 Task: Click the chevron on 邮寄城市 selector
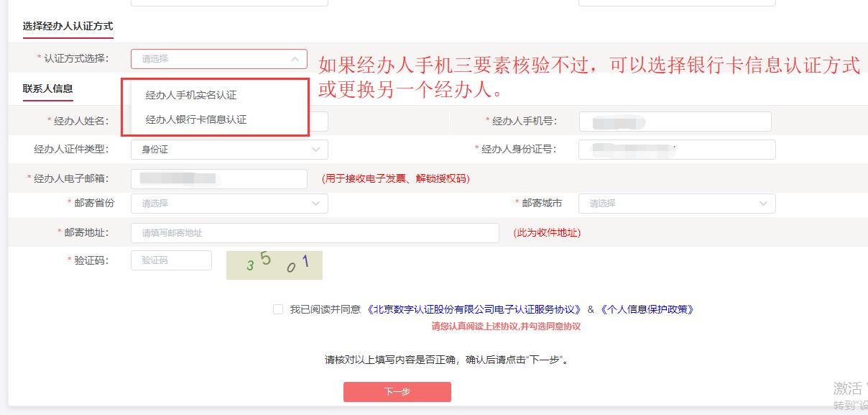[764, 204]
